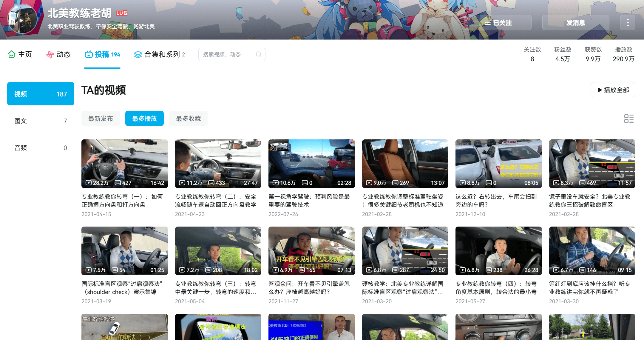
Task: Focus the 搜索视频、动态 search field
Action: 232,54
